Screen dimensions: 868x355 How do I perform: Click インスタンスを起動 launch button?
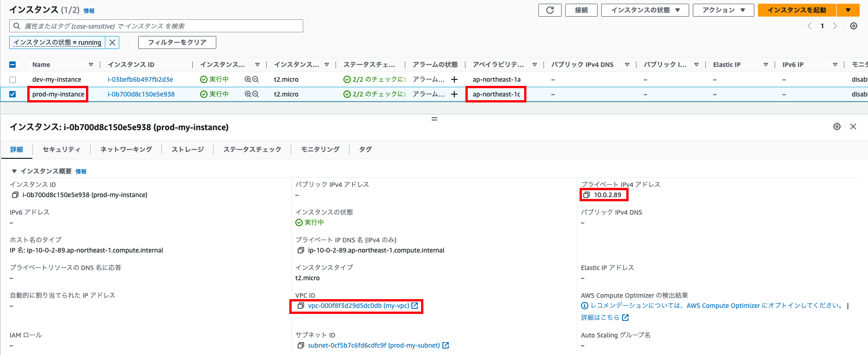click(x=797, y=10)
